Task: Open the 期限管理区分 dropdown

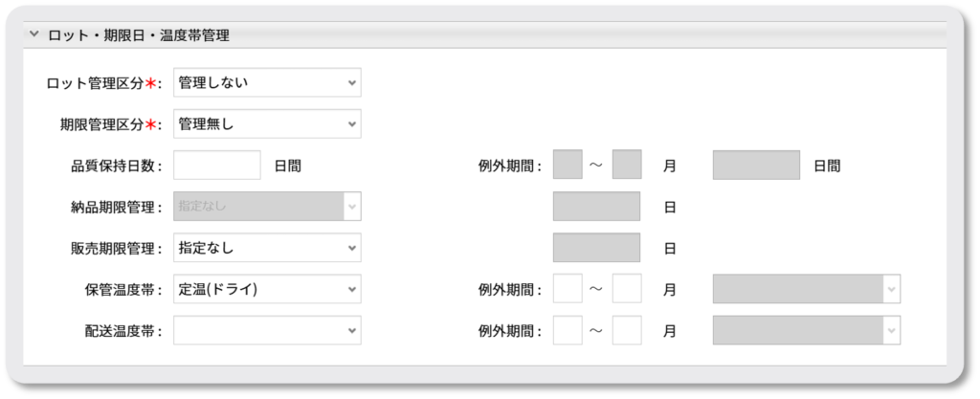Action: (267, 123)
